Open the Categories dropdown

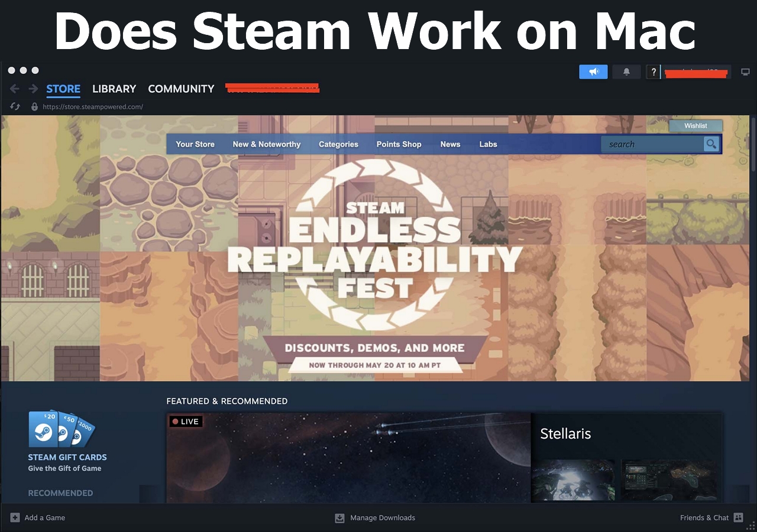tap(338, 144)
